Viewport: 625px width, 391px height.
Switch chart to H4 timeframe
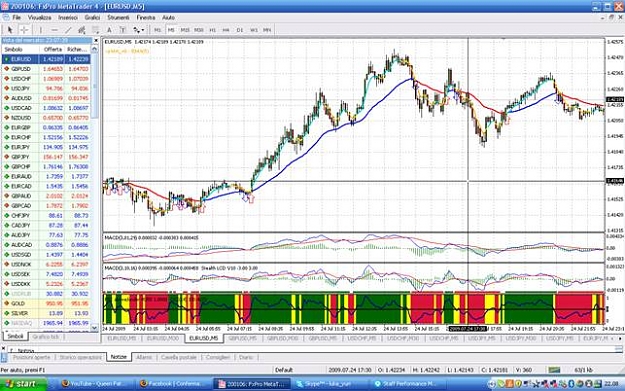[226, 30]
